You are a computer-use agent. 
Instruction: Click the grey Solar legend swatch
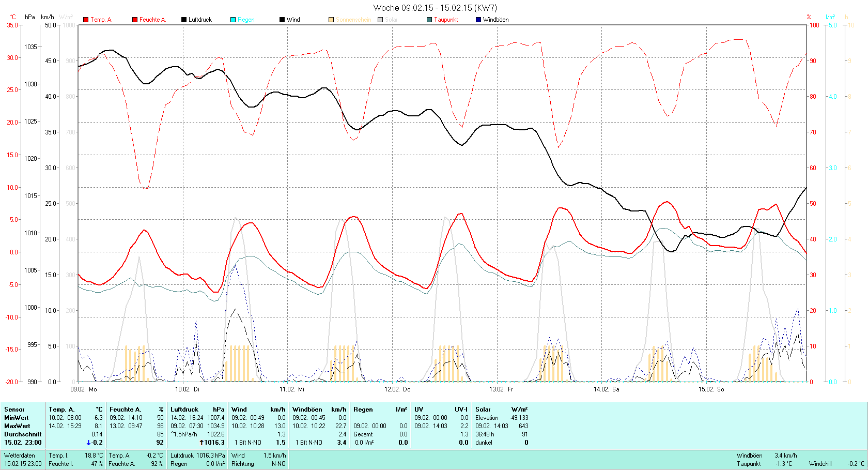380,20
